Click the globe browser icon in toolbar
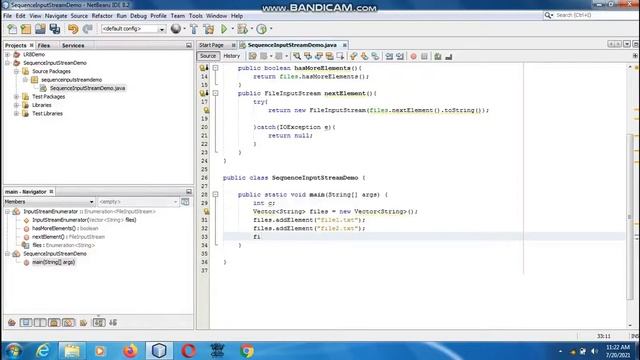640x360 pixels. click(176, 29)
